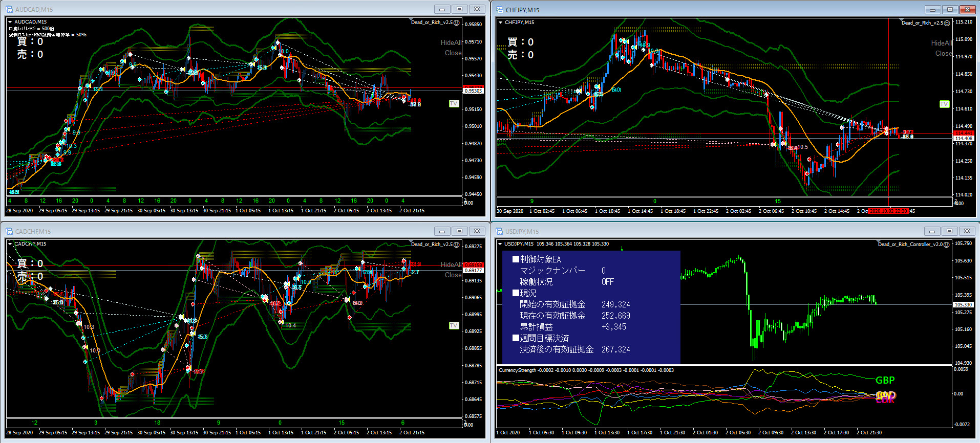Viewport: 980px width, 443px height.
Task: Click the 0.95305 current price label in AUDCAD
Action: point(473,91)
